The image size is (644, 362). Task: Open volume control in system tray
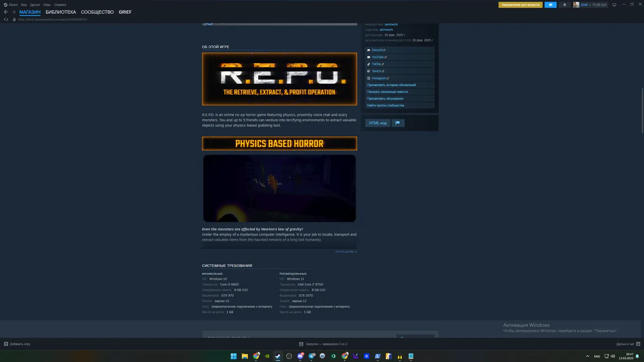[x=613, y=356]
